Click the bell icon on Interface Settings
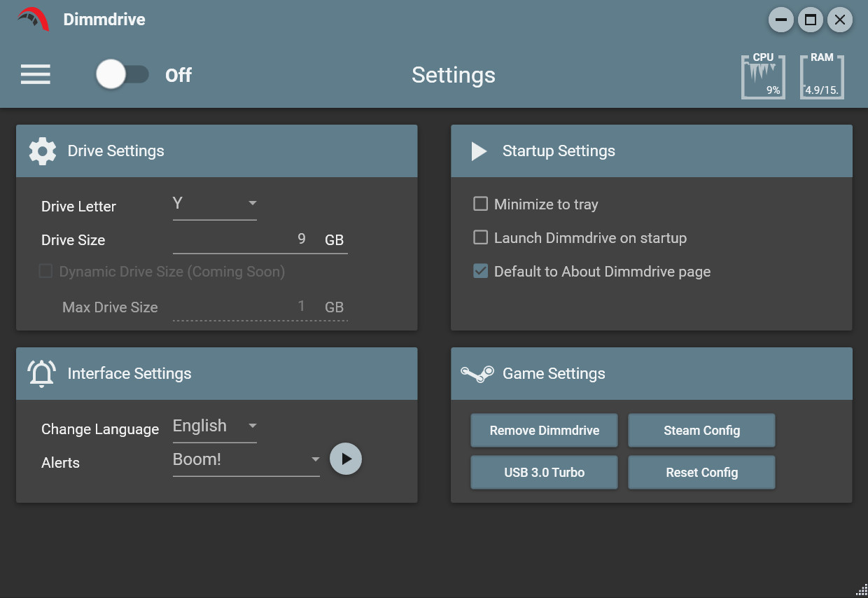Screen dimensions: 868x598 pos(41,373)
